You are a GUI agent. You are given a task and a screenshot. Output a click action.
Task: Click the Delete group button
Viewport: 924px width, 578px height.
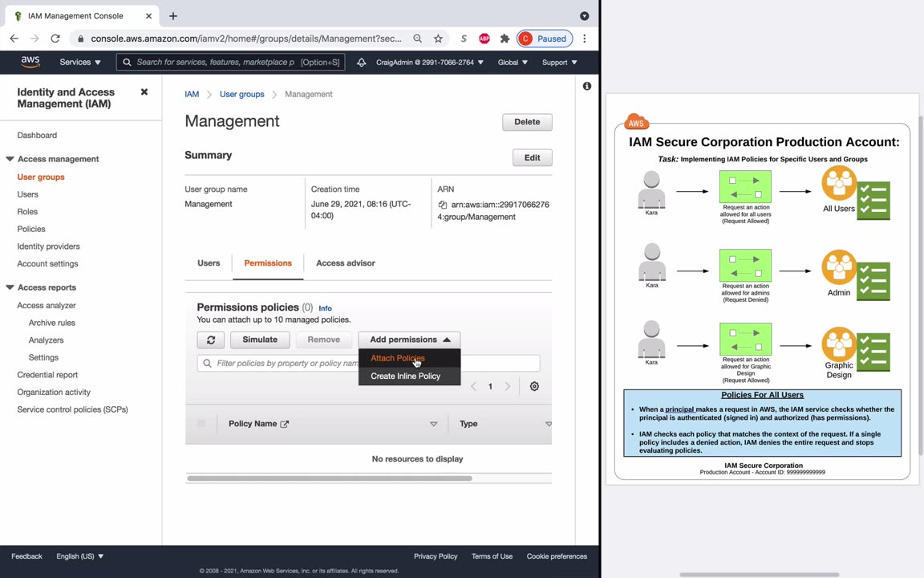528,122
